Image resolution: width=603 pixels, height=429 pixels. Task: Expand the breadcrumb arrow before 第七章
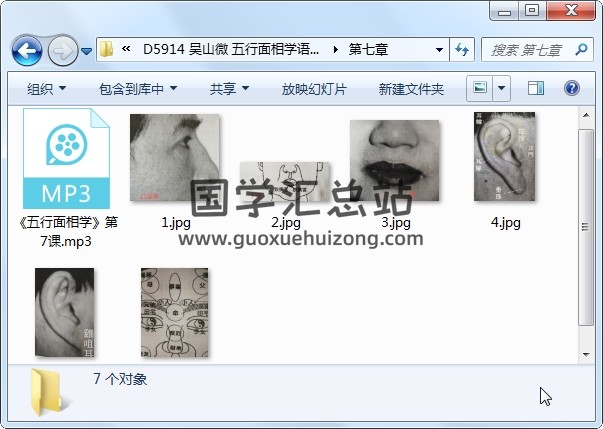point(336,50)
